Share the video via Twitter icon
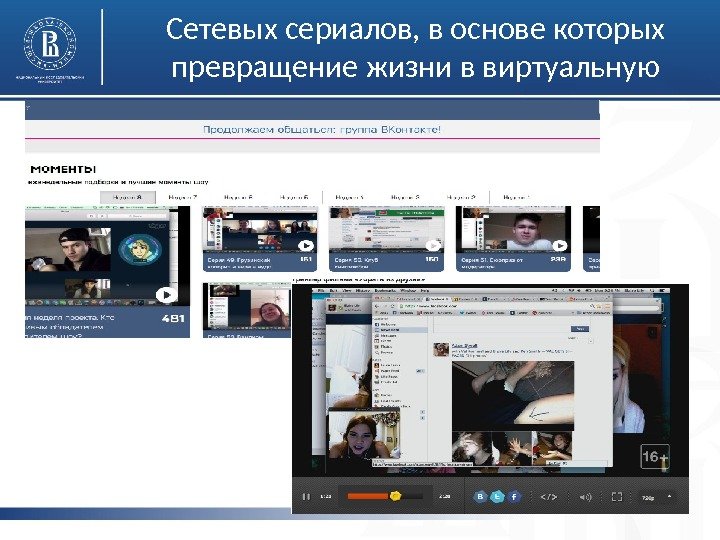 tap(497, 496)
